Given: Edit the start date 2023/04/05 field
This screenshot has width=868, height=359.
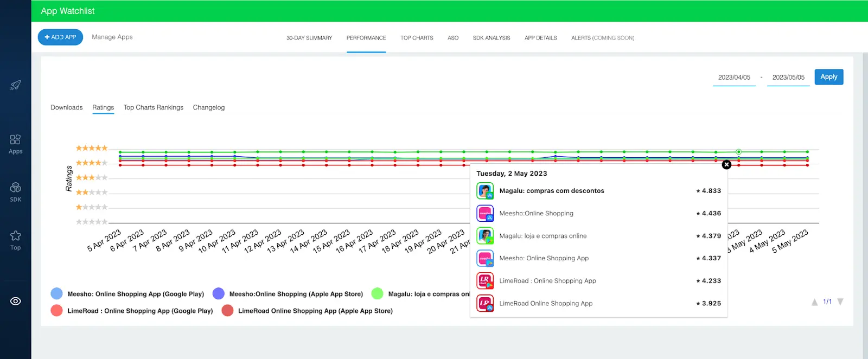Looking at the screenshot, I should tap(734, 78).
